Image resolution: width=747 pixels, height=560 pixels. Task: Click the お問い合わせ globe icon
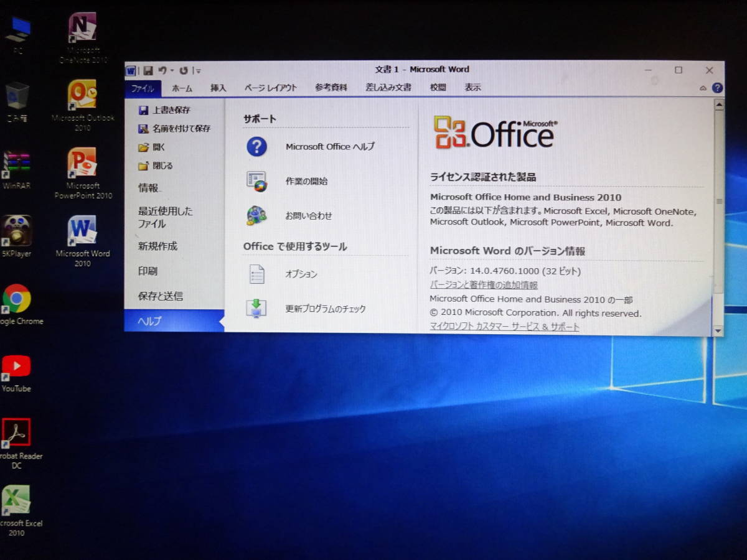pos(256,215)
